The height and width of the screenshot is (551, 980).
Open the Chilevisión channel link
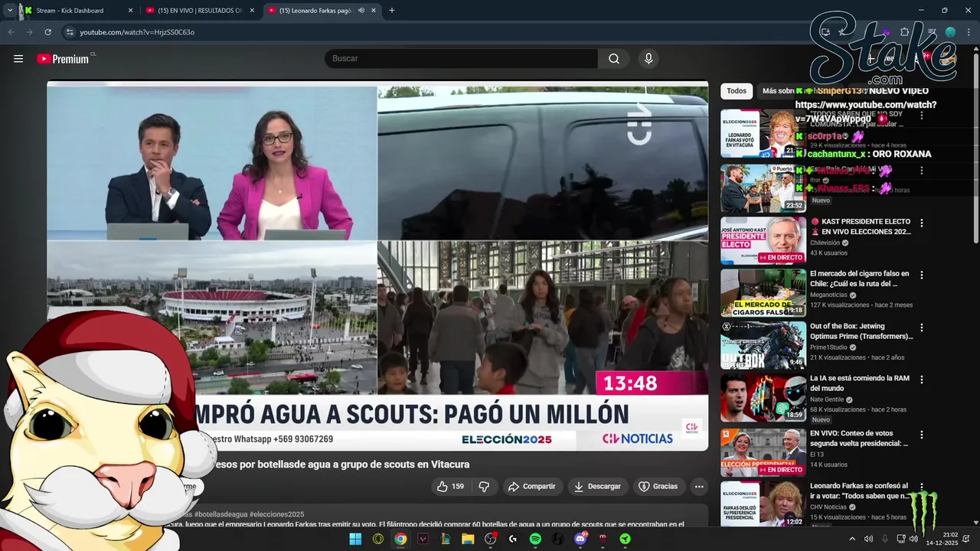click(825, 243)
